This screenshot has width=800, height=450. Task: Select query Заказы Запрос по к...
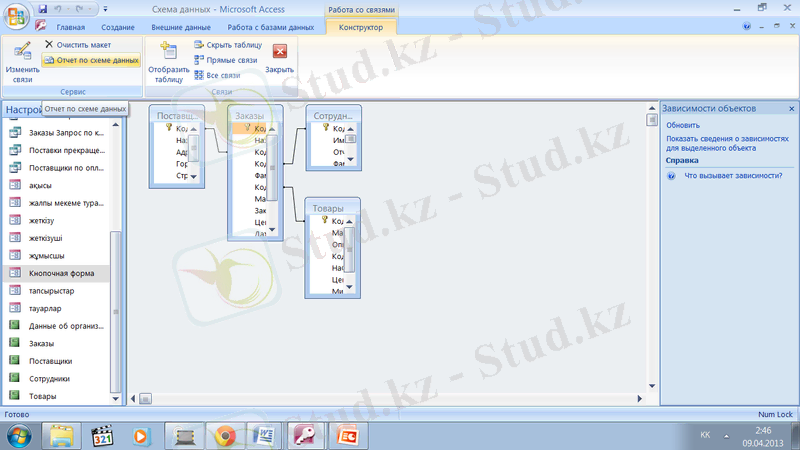[57, 133]
